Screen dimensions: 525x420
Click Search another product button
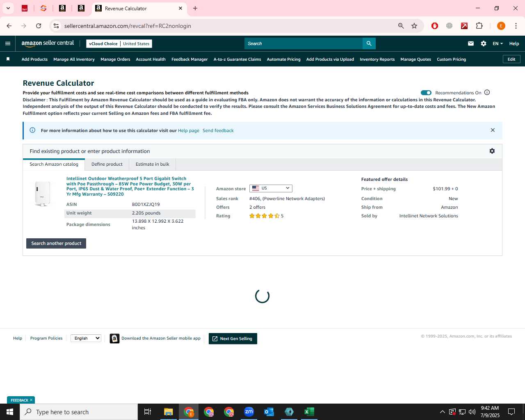click(56, 243)
